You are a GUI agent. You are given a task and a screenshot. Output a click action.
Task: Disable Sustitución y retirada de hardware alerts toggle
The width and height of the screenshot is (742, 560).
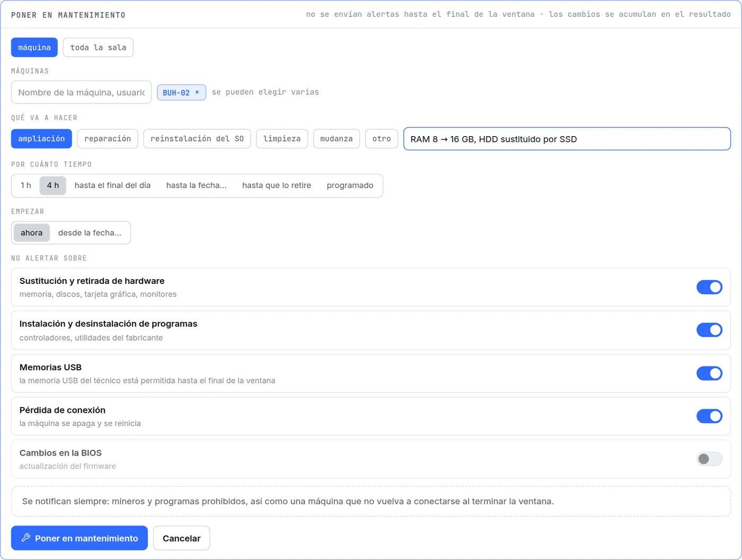point(709,287)
